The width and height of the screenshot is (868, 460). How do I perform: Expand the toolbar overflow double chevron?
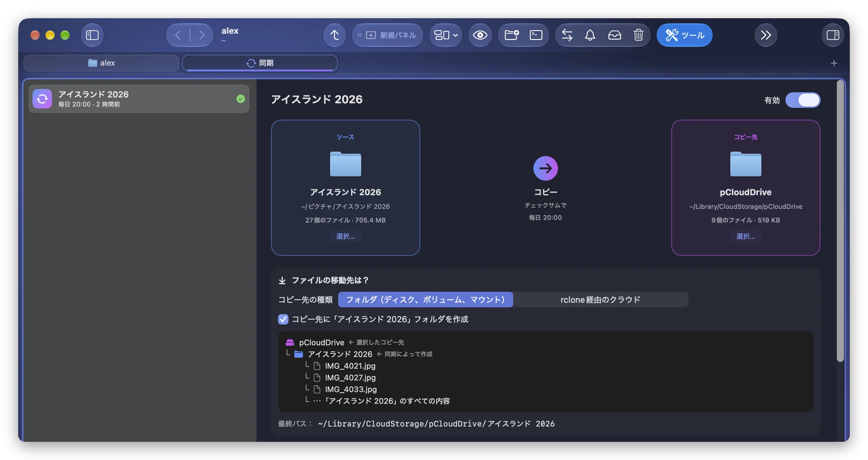(766, 35)
